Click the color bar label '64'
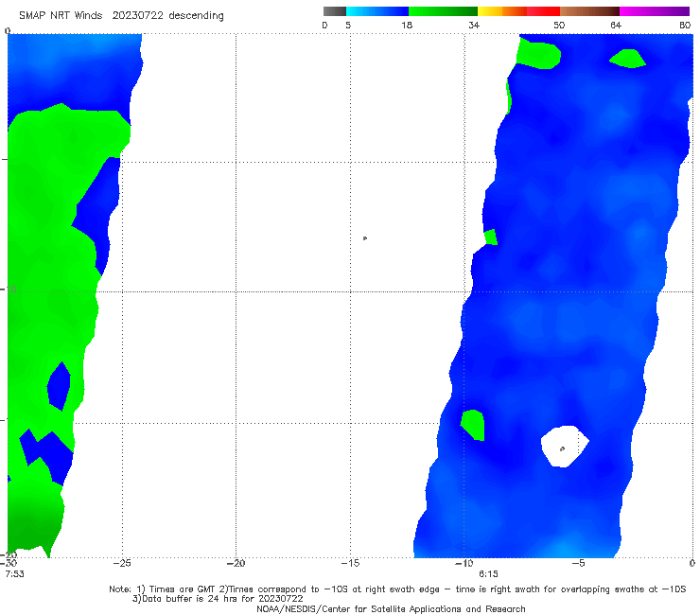Image resolution: width=700 pixels, height=615 pixels. click(x=616, y=26)
